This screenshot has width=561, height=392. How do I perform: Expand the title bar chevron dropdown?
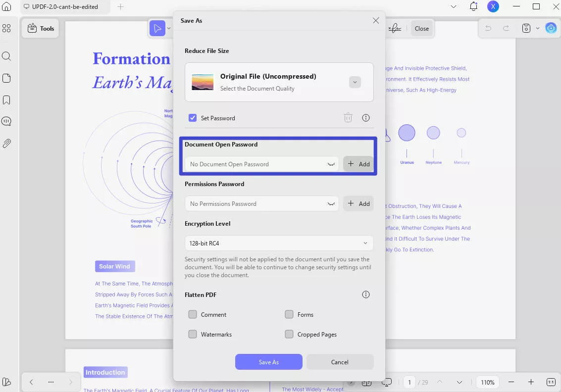[x=454, y=6]
